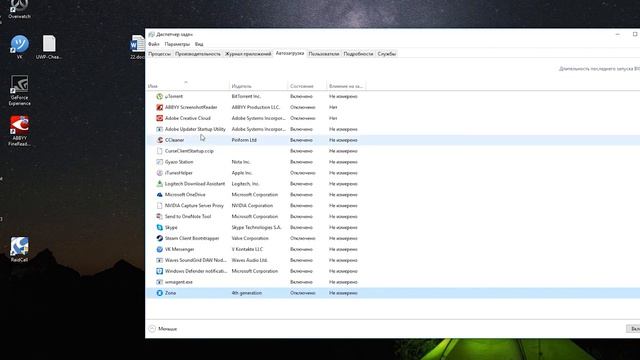Select the UWP-Chea text file on desktop
Image resolution: width=640 pixels, height=360 pixels.
coord(49,47)
